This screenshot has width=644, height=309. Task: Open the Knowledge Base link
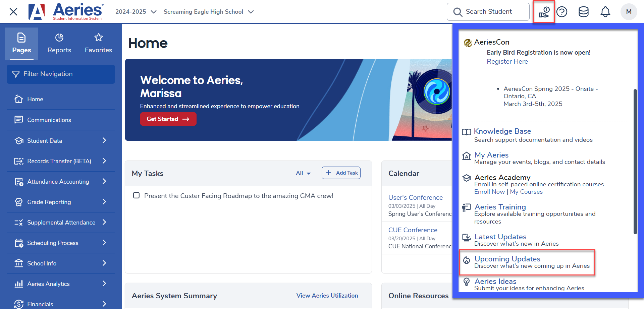pos(502,131)
